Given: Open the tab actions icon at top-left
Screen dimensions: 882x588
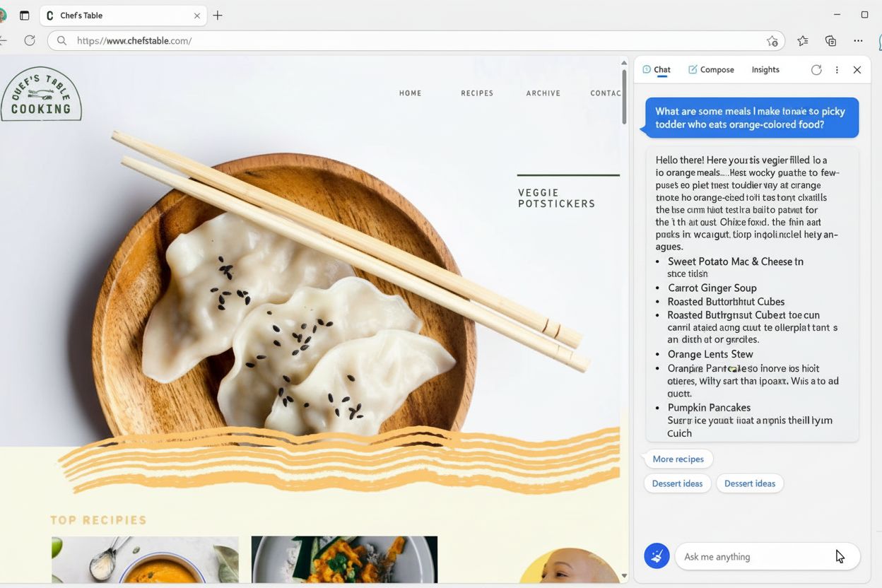Looking at the screenshot, I should pyautogui.click(x=25, y=14).
